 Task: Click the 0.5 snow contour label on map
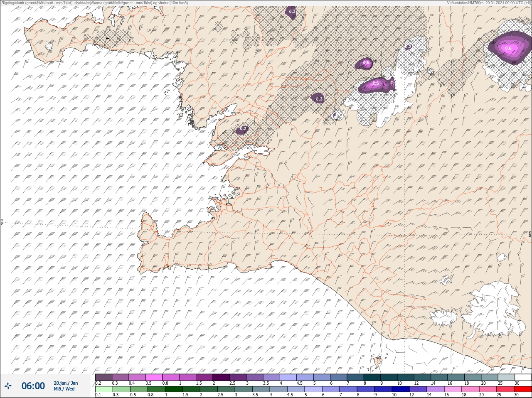coord(376,84)
